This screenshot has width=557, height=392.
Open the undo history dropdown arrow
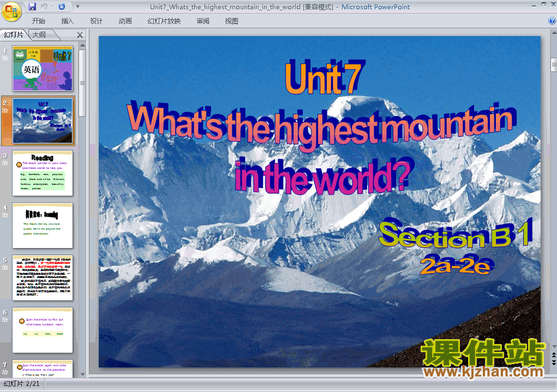click(x=52, y=7)
